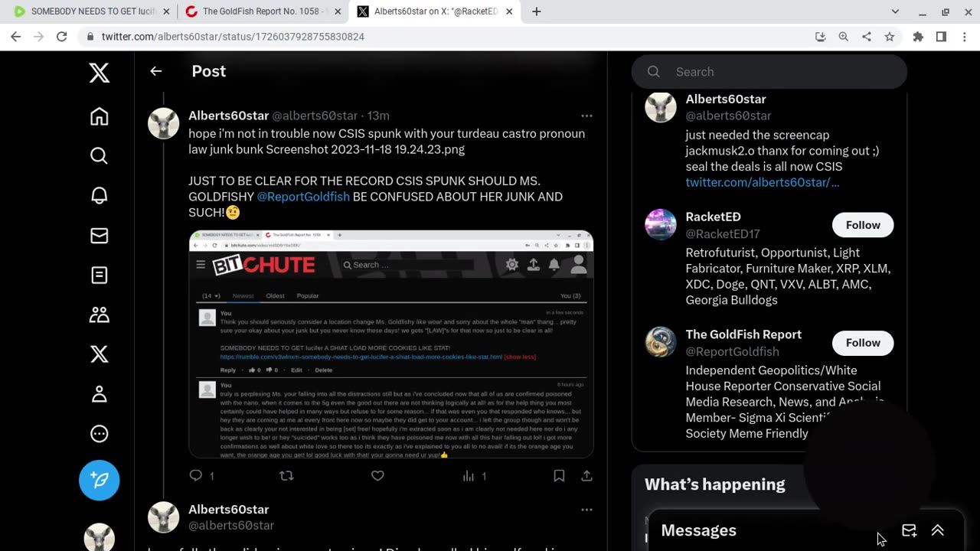Navigate back in the browser

coord(15,37)
